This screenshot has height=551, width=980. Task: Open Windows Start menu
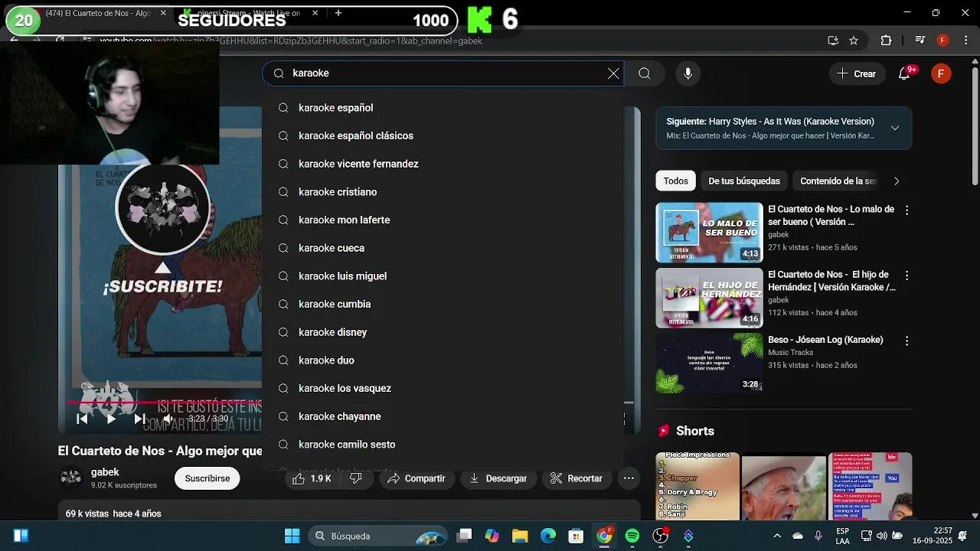point(292,536)
